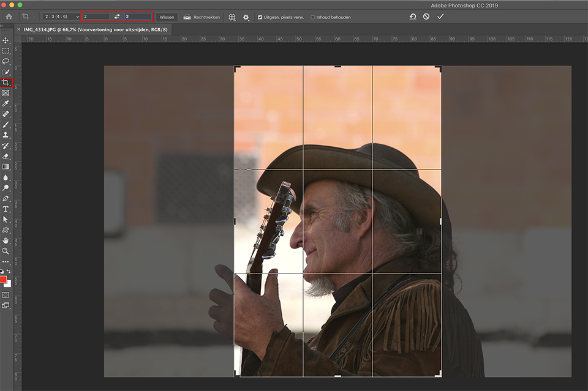Screen dimensions: 588x391
Task: Select the Gradient tool
Action: click(6, 166)
